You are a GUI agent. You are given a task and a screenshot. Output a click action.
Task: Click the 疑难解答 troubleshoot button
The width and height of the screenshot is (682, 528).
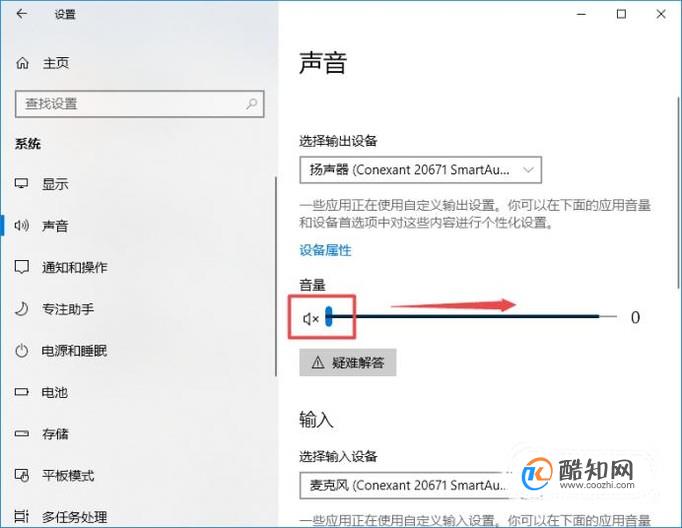tap(348, 362)
